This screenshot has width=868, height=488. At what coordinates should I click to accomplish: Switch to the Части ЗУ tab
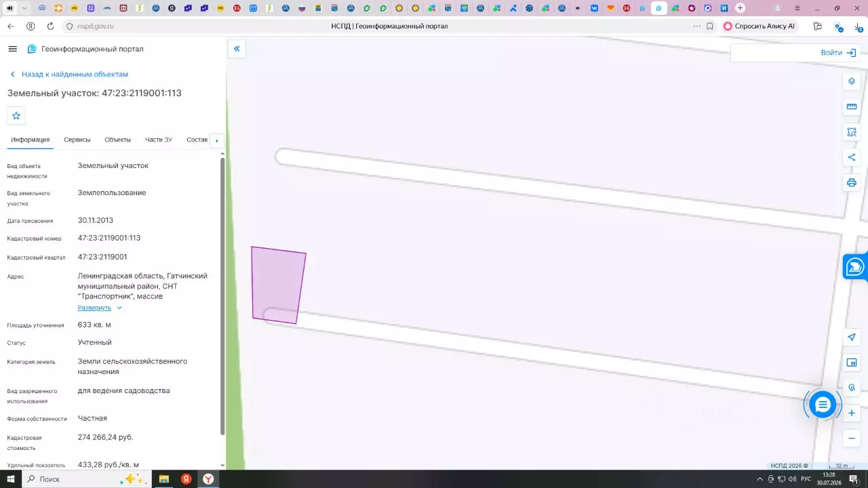coord(159,140)
